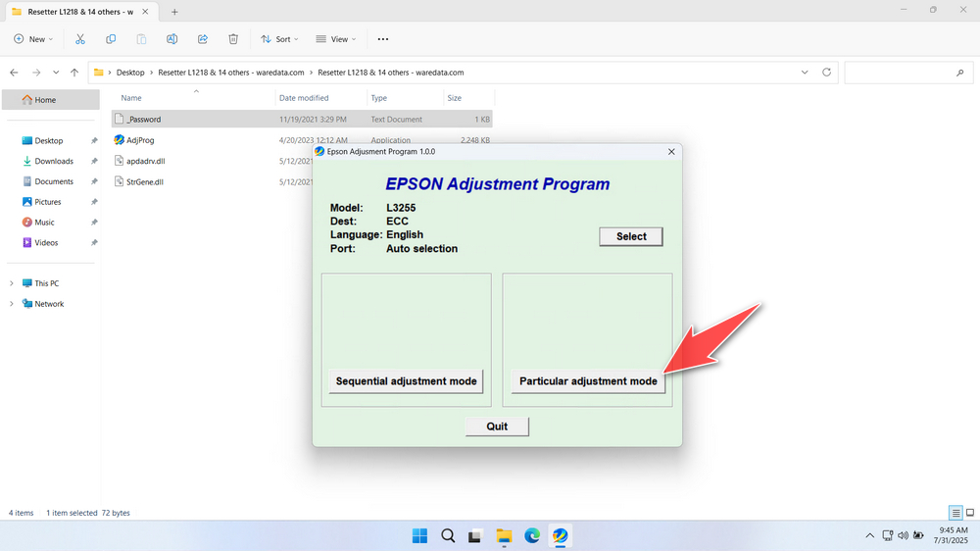Open the See more ellipsis menu
The height and width of the screenshot is (551, 980).
click(x=383, y=39)
